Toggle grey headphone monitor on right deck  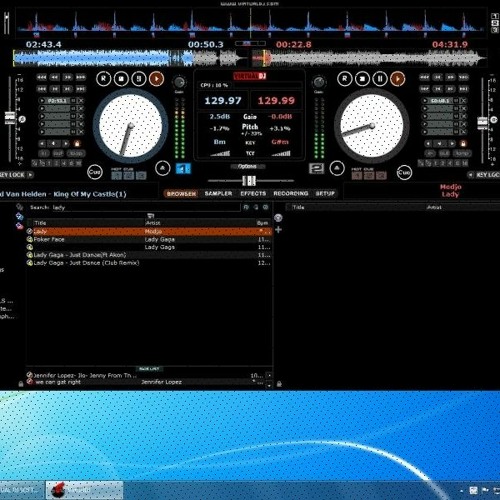point(316,169)
